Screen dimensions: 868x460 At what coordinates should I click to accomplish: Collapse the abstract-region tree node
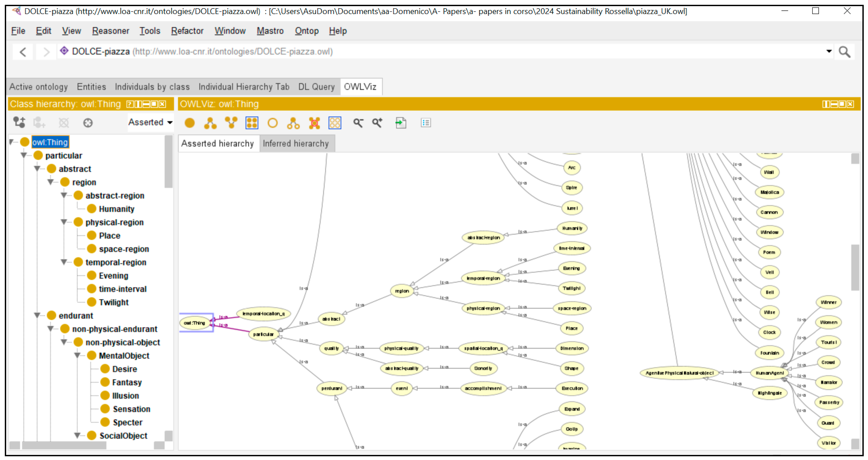point(64,195)
